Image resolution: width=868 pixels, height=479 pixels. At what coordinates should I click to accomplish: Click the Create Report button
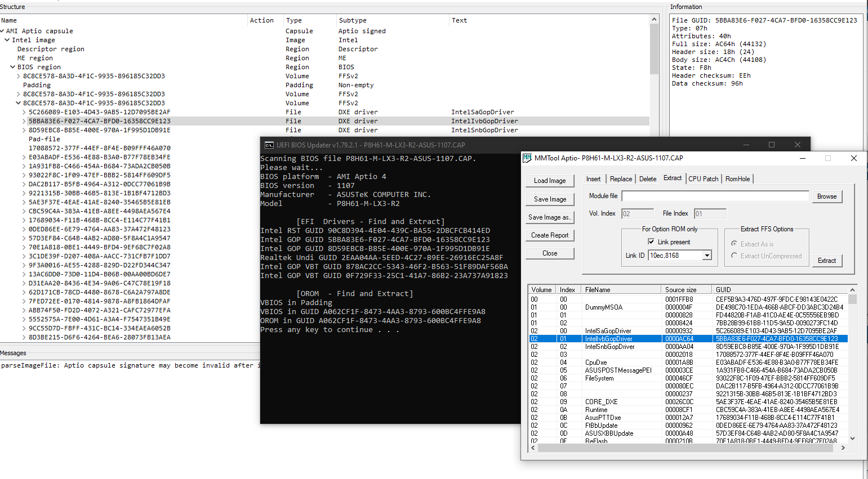[x=550, y=235]
